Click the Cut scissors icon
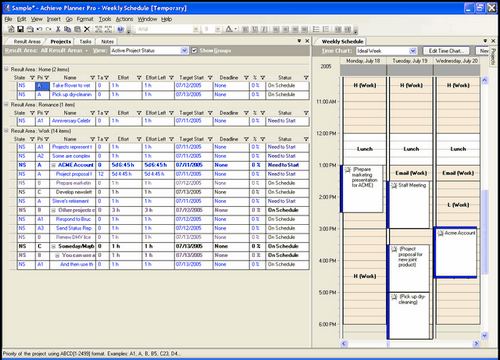Screen dimensions: 500x360 click(x=58, y=29)
